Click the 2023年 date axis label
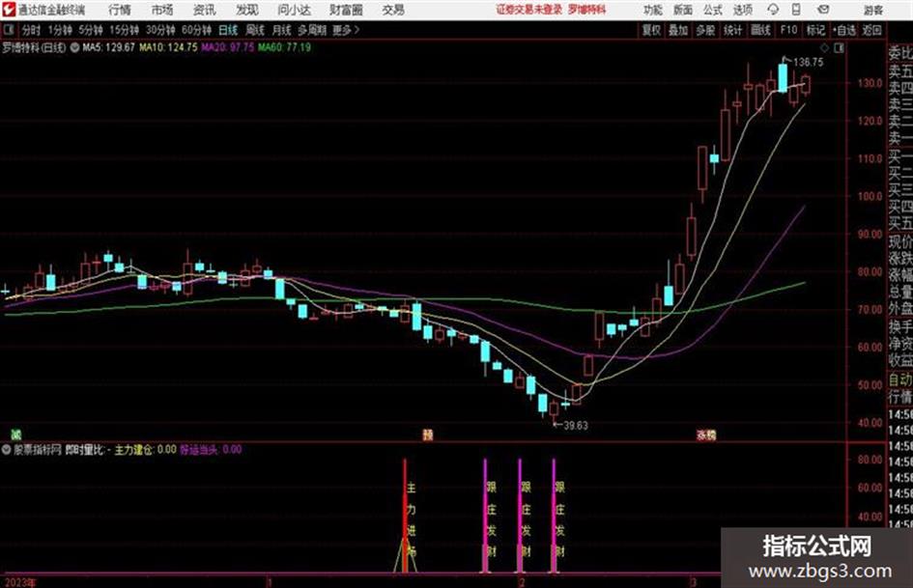913x588 pixels. click(x=19, y=582)
